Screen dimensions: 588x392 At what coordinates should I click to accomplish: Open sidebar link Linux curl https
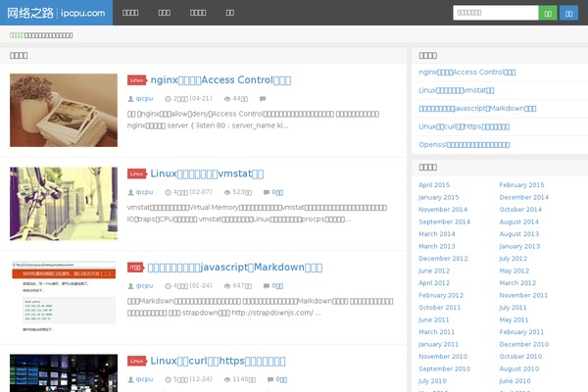coord(464,126)
